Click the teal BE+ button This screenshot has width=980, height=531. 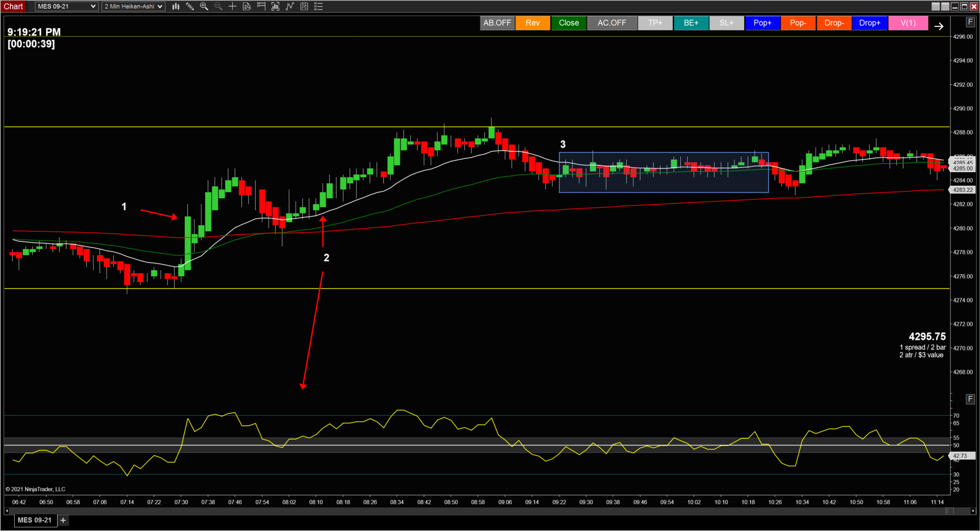click(691, 23)
